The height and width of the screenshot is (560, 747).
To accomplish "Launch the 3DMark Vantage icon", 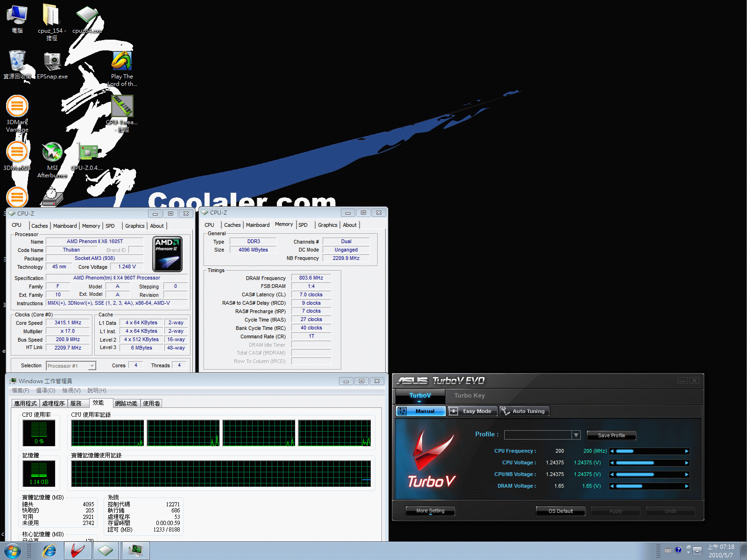I will 17,113.
